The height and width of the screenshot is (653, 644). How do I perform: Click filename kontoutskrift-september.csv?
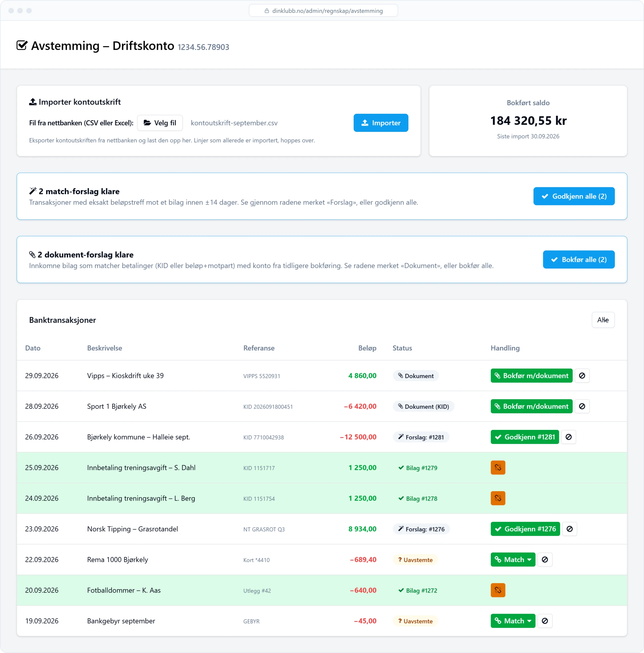(234, 123)
